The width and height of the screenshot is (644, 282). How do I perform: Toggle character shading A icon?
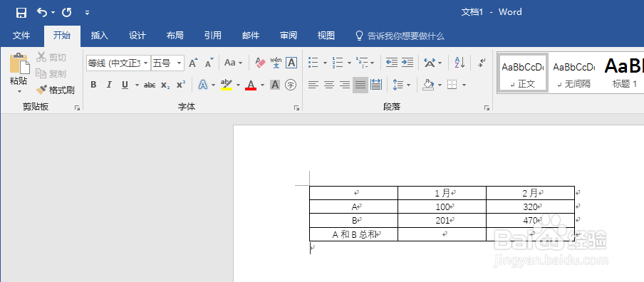(275, 85)
